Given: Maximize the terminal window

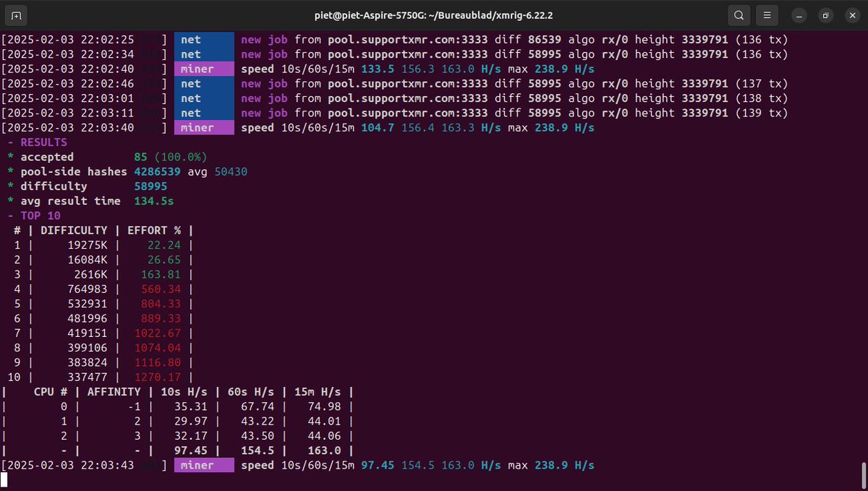Looking at the screenshot, I should (x=825, y=15).
